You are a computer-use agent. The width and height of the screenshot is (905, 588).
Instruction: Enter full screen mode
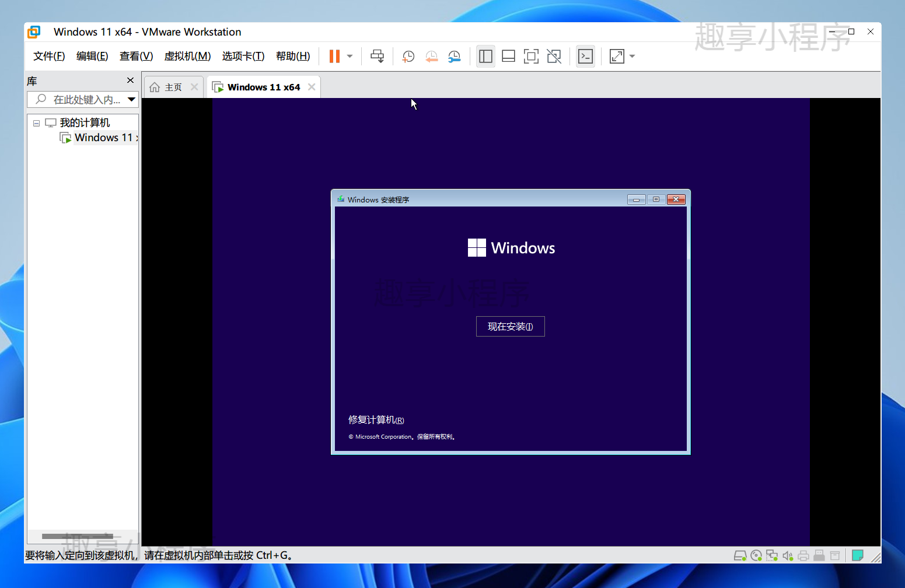coord(531,56)
